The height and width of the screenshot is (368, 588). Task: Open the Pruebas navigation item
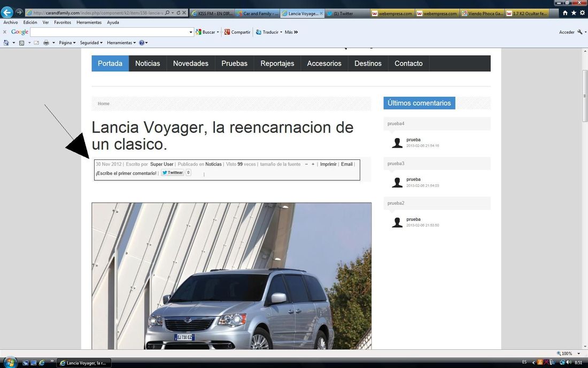[x=234, y=64]
